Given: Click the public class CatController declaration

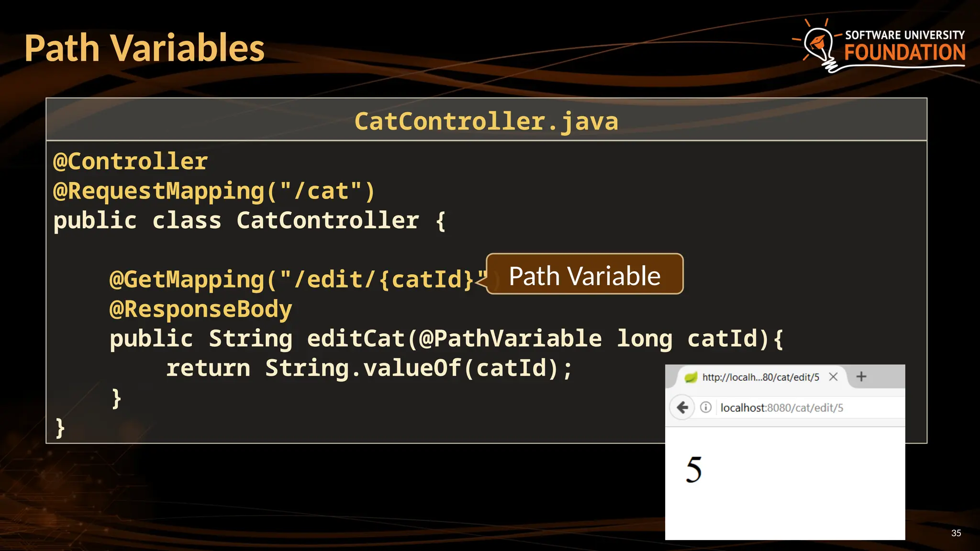Looking at the screenshot, I should (249, 220).
